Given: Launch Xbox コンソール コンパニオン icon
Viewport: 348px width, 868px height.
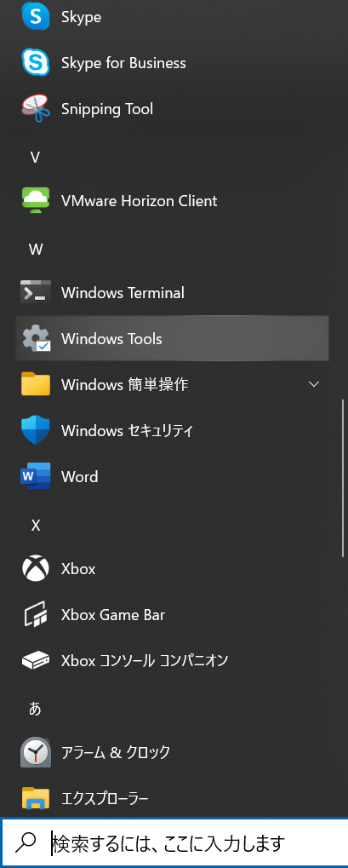Looking at the screenshot, I should pos(36,660).
